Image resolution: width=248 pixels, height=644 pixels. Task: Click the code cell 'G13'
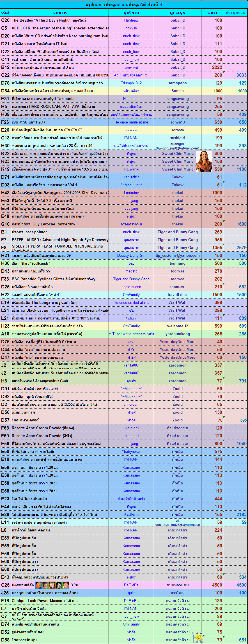point(6,138)
